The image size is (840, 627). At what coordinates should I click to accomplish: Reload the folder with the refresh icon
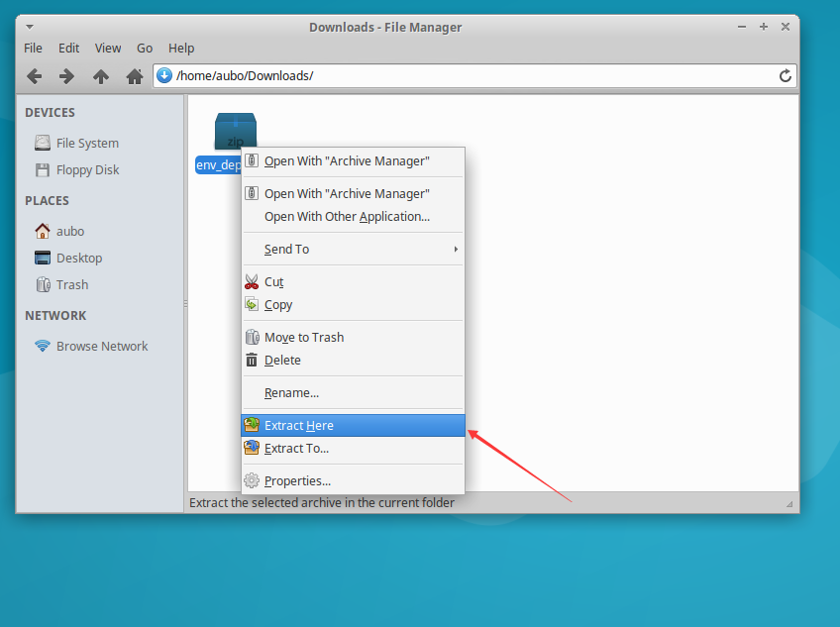(785, 75)
